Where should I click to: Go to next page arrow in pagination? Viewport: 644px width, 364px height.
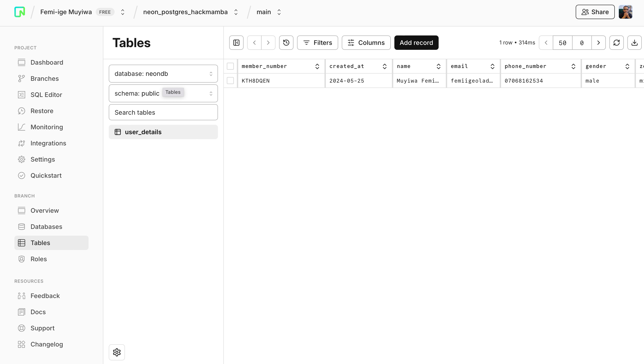click(598, 43)
